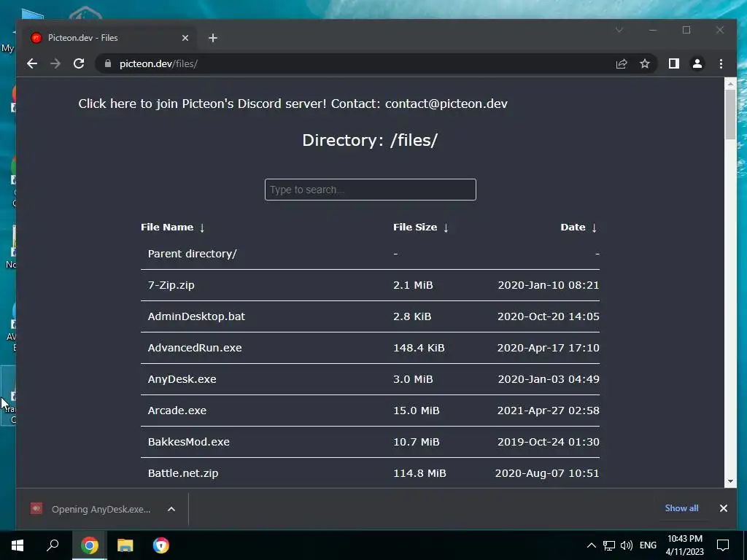Sort by File Size column header
Image resolution: width=747 pixels, height=560 pixels.
[421, 227]
